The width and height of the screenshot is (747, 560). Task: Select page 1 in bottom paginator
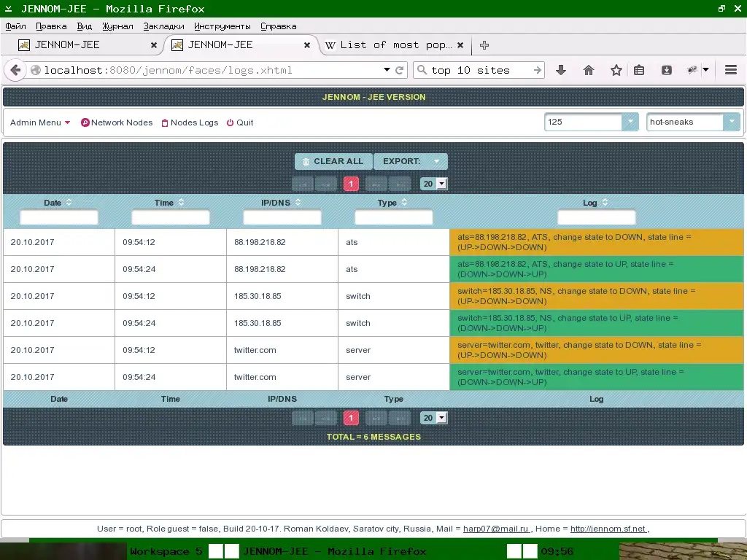pyautogui.click(x=351, y=418)
